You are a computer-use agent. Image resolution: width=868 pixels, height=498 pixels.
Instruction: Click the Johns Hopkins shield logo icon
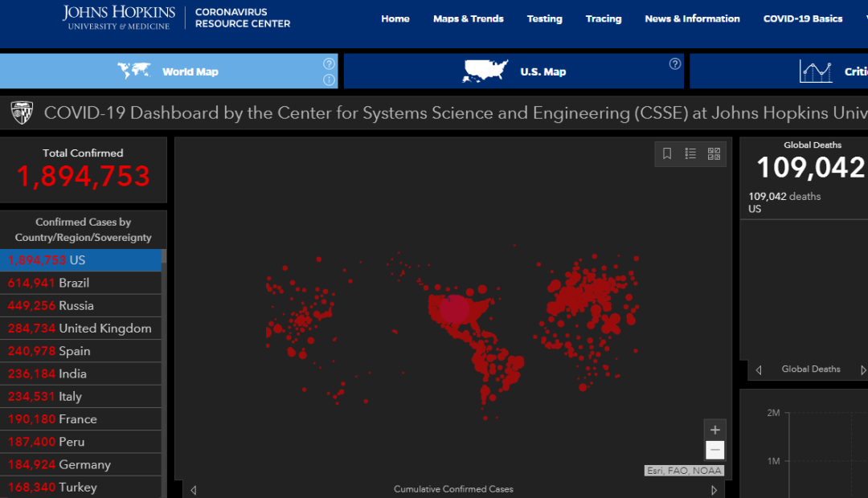(22, 113)
